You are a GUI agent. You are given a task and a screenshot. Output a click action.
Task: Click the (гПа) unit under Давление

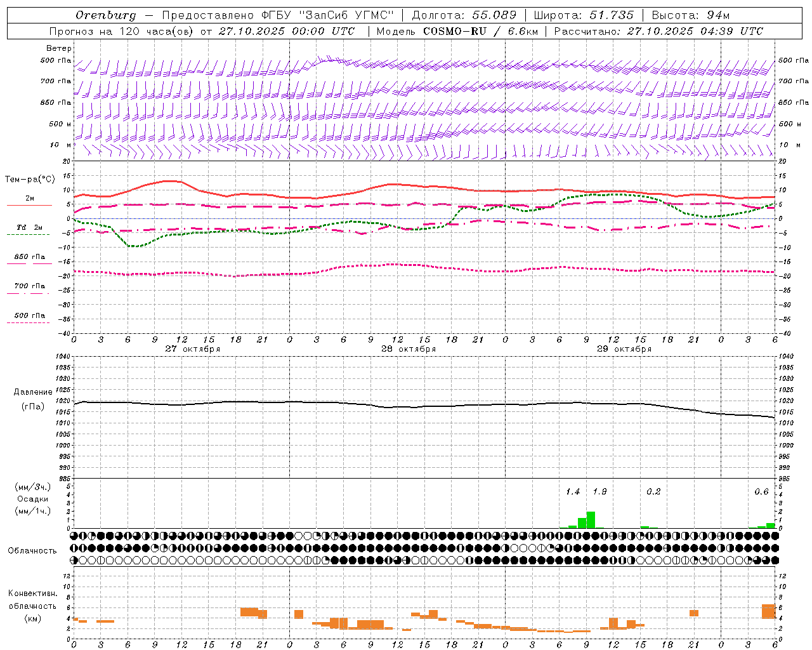click(33, 407)
